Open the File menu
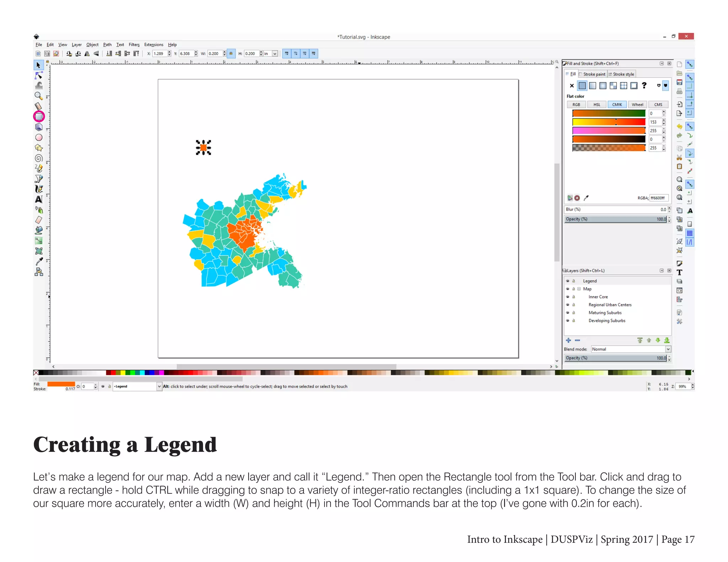Screen dimensions: 728x562 [39, 45]
